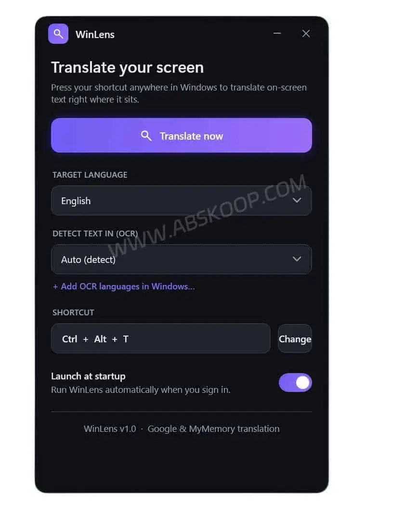Click the Launch at startup label
The width and height of the screenshot is (419, 532).
[88, 376]
